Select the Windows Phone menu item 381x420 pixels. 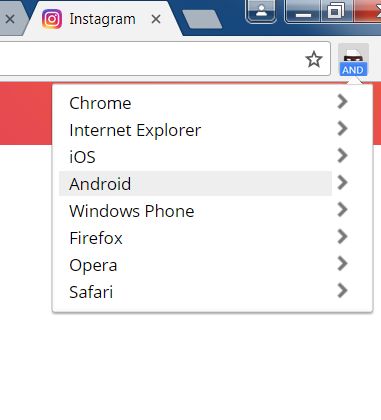(195, 211)
